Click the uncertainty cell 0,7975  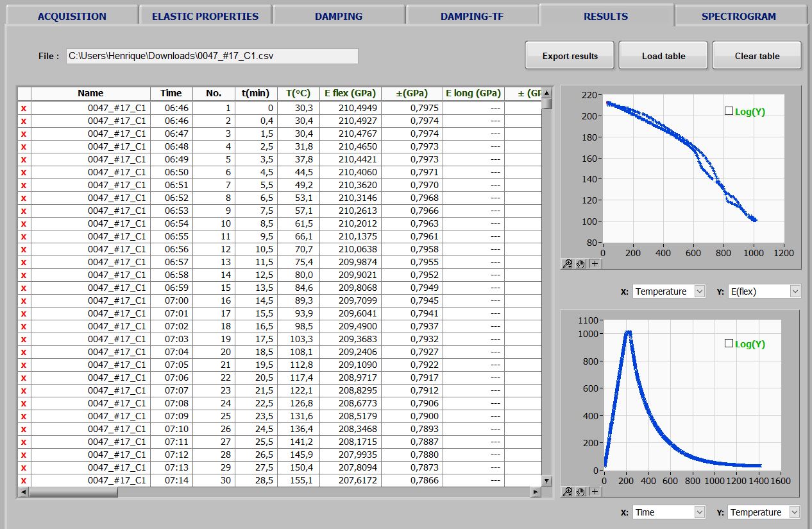click(412, 108)
